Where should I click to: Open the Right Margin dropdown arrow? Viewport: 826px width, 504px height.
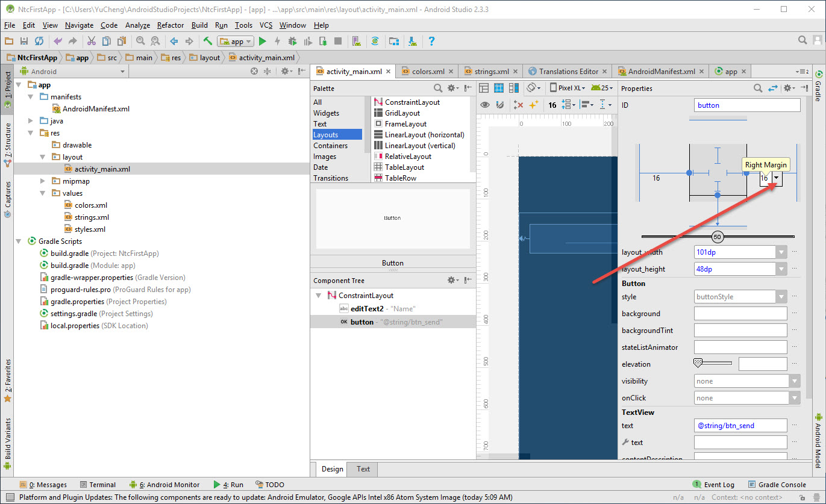777,178
